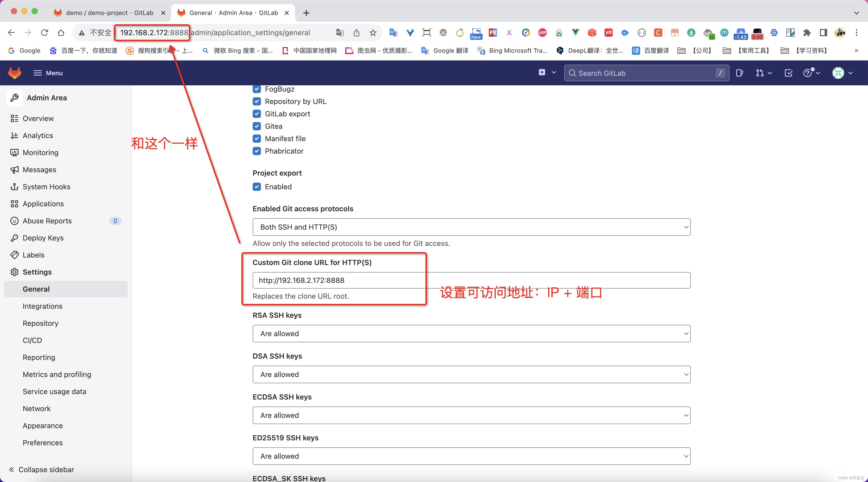The width and height of the screenshot is (868, 482).
Task: Uncheck Phabricator import source
Action: [257, 151]
